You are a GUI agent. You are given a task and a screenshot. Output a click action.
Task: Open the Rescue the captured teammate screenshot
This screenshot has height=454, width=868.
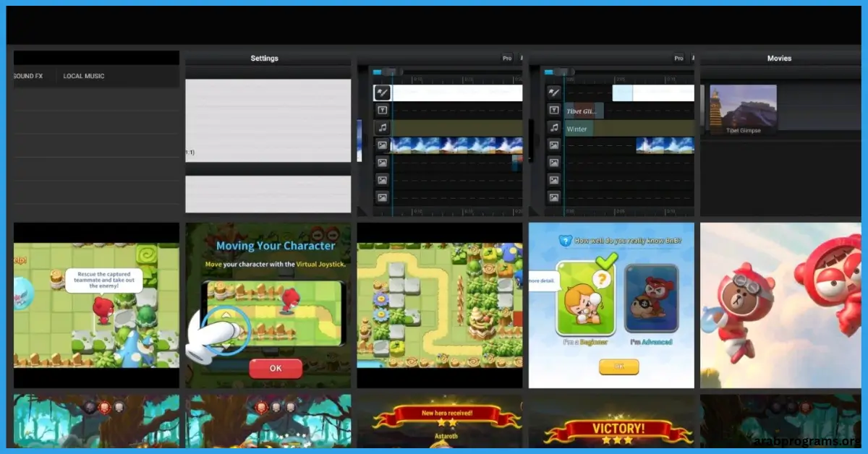(96, 305)
